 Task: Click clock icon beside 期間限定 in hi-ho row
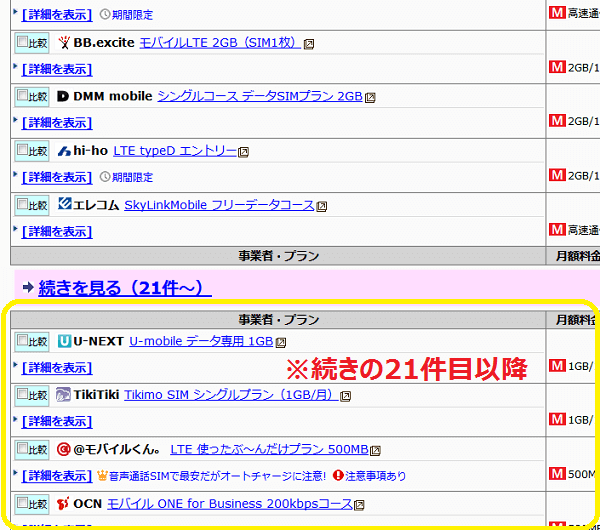[105, 177]
